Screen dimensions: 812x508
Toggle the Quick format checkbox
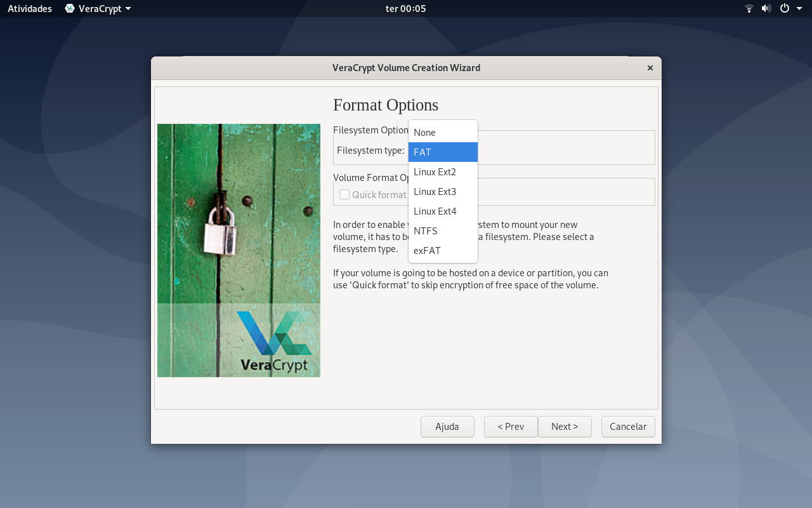[344, 194]
